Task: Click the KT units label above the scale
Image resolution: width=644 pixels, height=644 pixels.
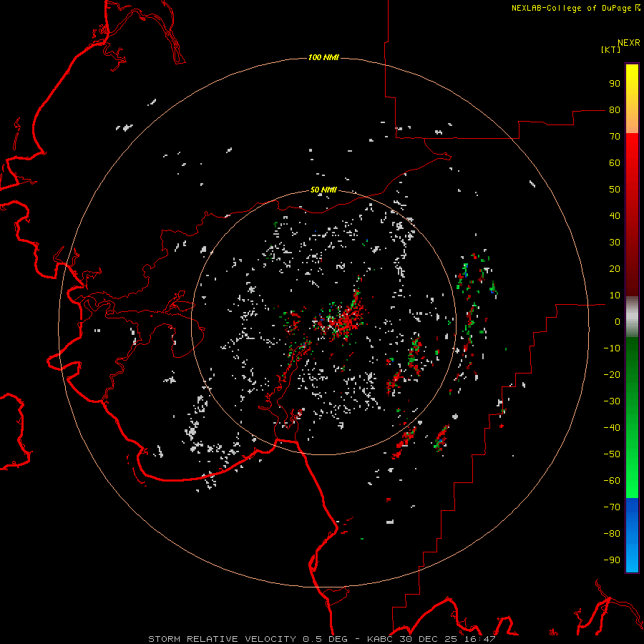Action: (x=611, y=49)
